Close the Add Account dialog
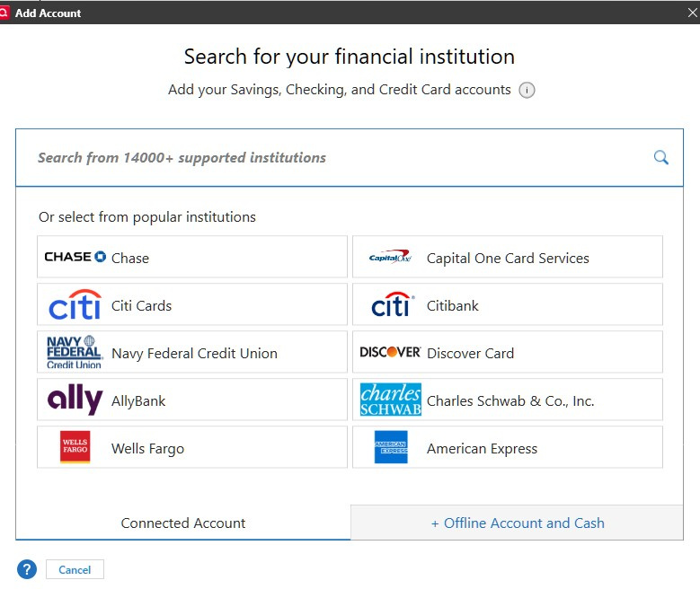 coord(692,13)
